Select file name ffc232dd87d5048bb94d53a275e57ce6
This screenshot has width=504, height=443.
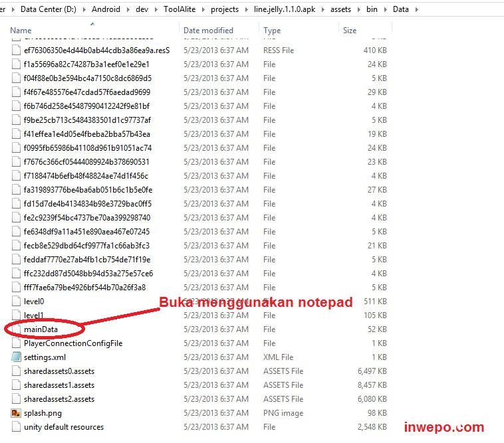[x=88, y=273]
